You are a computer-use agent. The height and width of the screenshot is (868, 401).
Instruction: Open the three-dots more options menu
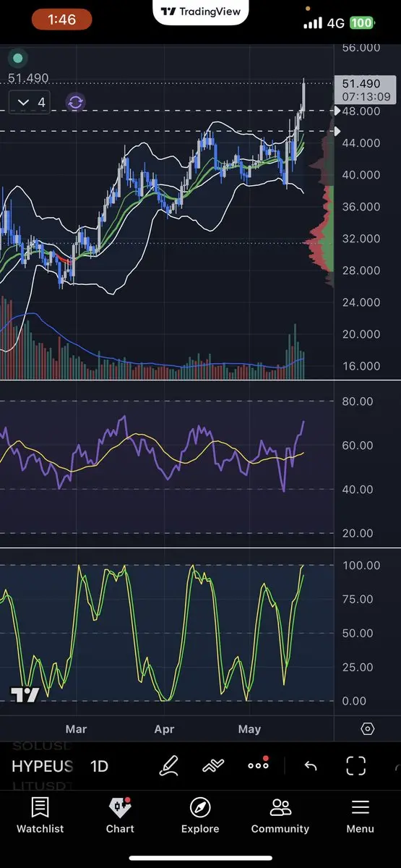258,765
